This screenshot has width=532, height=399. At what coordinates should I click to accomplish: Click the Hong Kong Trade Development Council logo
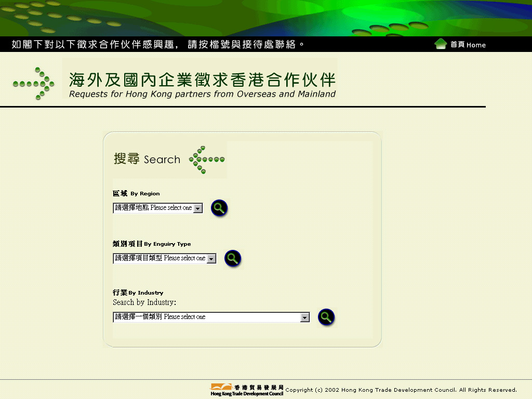[247, 390]
